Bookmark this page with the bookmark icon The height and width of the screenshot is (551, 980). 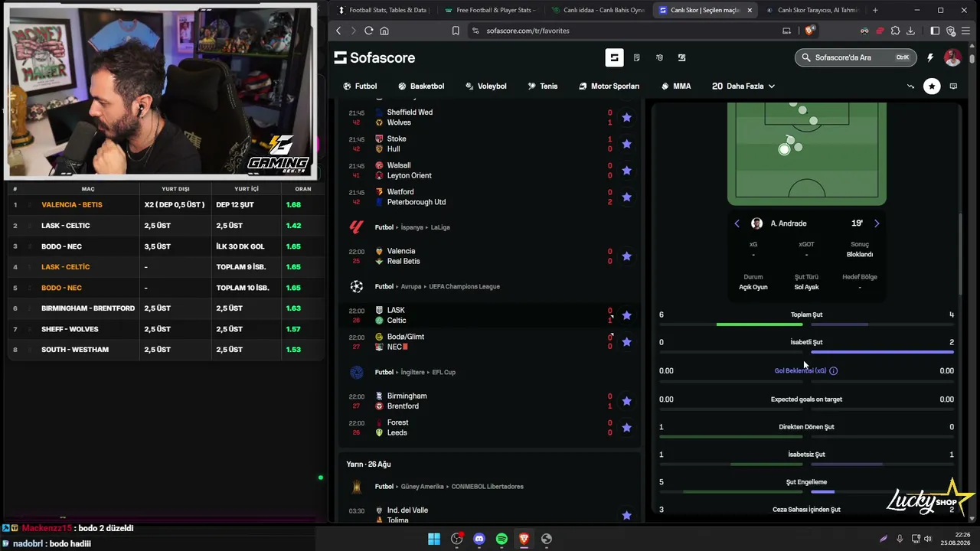456,31
